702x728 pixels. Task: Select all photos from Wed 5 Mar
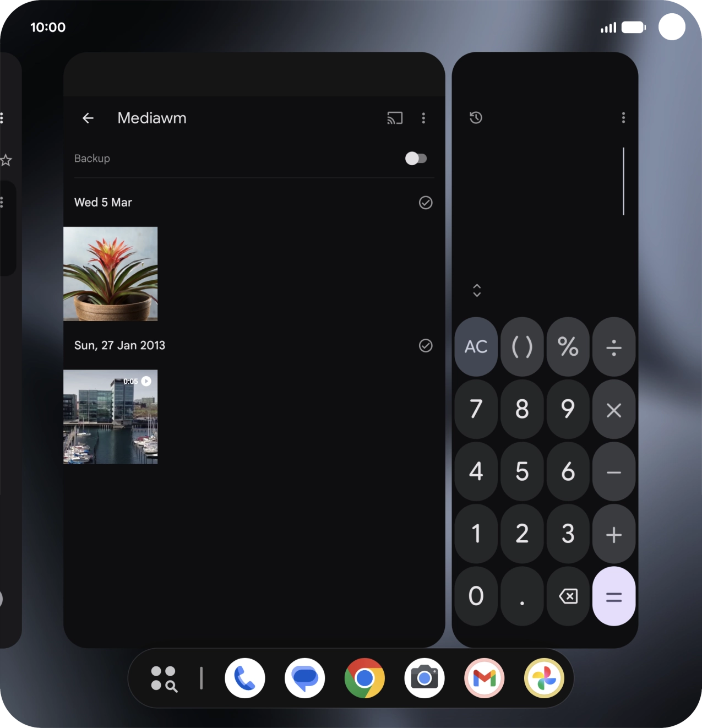click(x=426, y=203)
